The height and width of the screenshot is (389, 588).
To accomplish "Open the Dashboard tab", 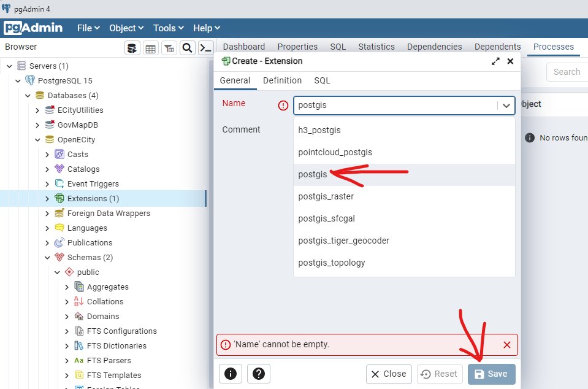I will pyautogui.click(x=244, y=47).
